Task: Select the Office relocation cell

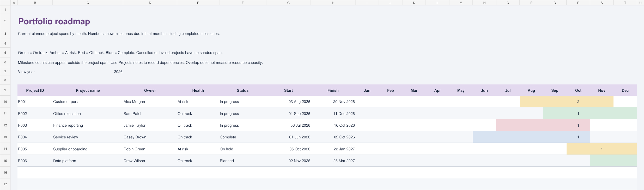Action: (x=88, y=114)
